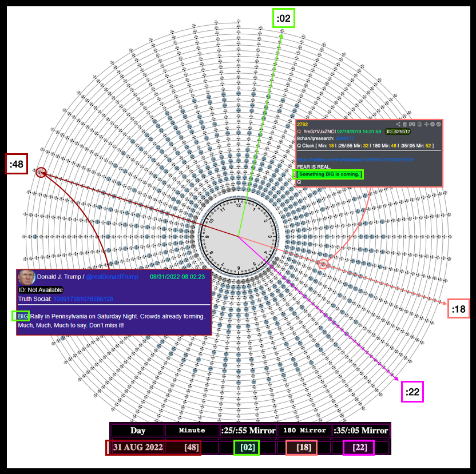The height and width of the screenshot is (474, 476).
Task: Click the goggles-shaped icon on post 2792
Action: click(412, 124)
